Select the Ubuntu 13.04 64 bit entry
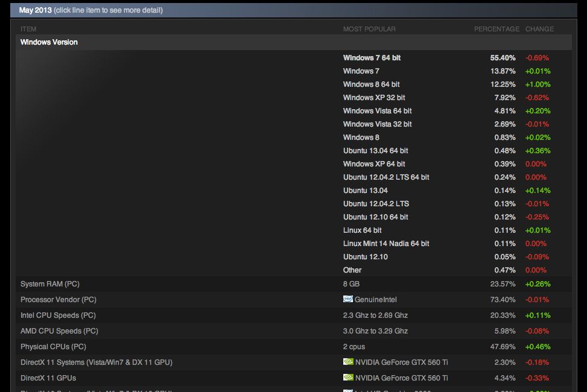The image size is (587, 392). click(x=375, y=151)
